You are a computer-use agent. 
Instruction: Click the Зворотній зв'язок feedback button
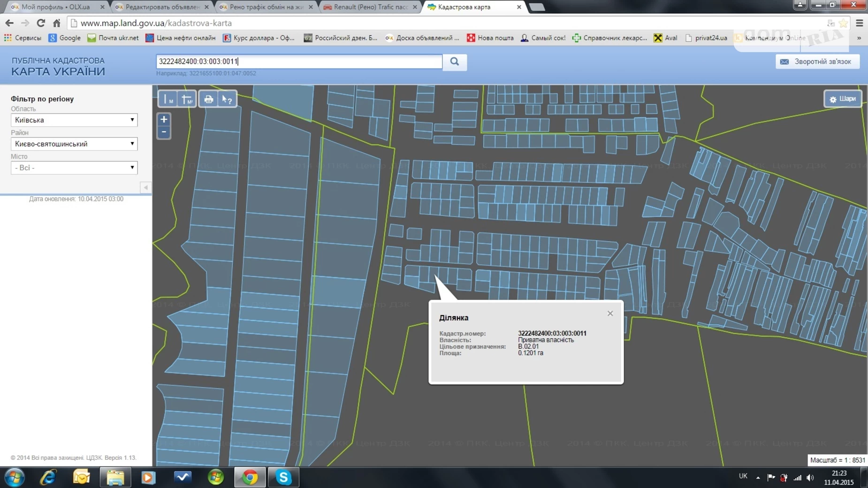817,61
